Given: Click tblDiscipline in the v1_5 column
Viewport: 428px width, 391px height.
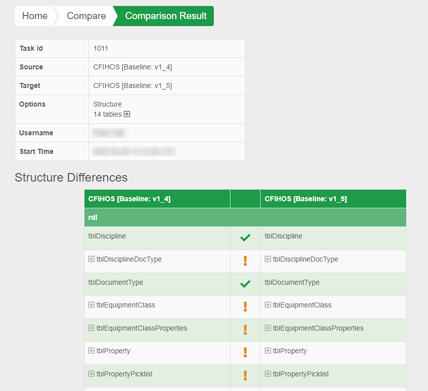Looking at the screenshot, I should [283, 236].
